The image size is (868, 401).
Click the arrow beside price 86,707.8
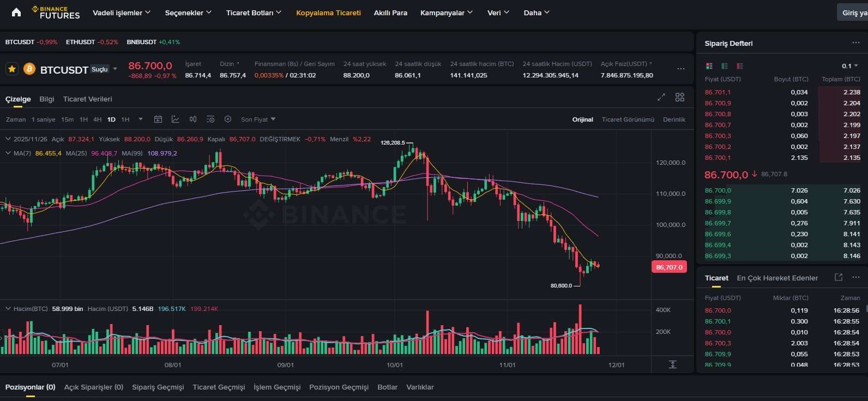[755, 174]
